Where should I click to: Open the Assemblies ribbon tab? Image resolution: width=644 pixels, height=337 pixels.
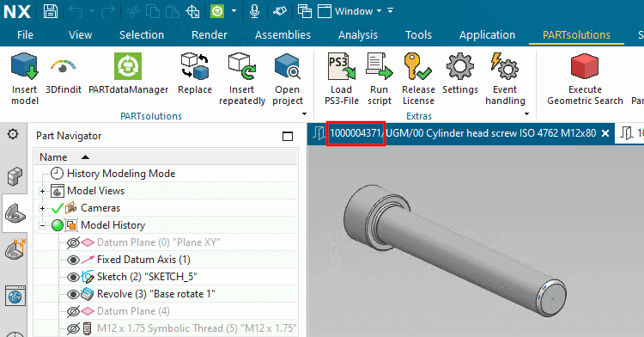(283, 35)
